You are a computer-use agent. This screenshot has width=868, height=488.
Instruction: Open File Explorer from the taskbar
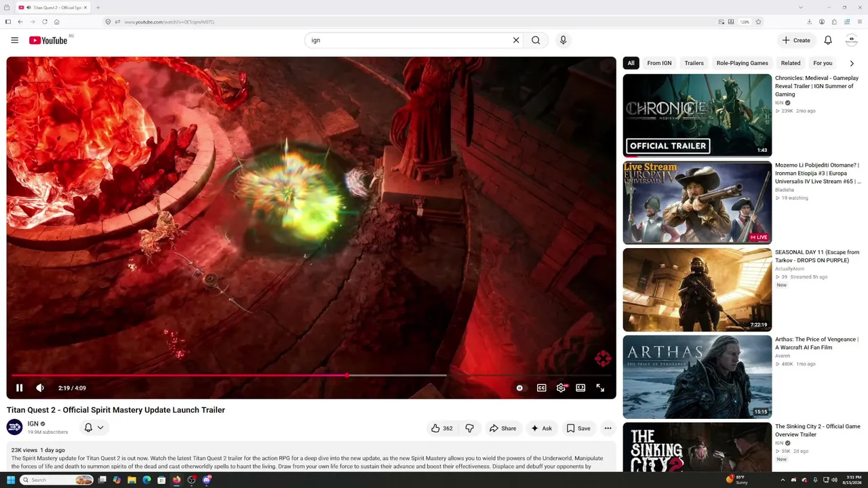coord(132,480)
